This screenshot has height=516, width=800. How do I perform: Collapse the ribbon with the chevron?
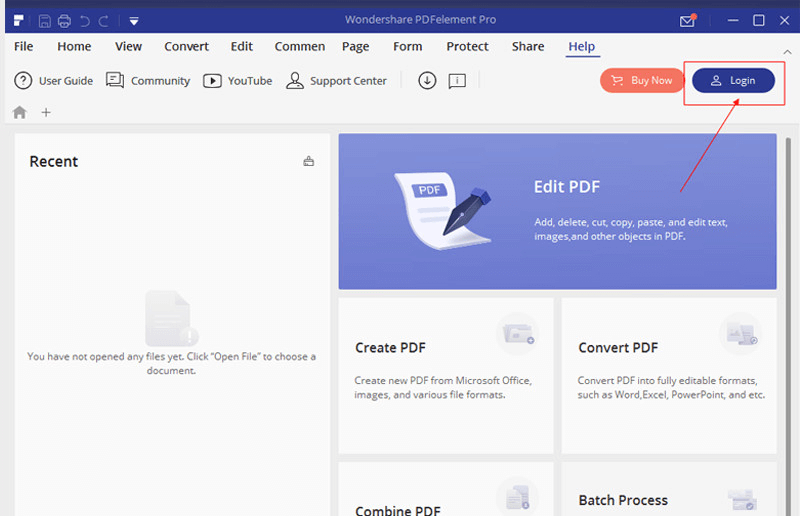(x=787, y=51)
